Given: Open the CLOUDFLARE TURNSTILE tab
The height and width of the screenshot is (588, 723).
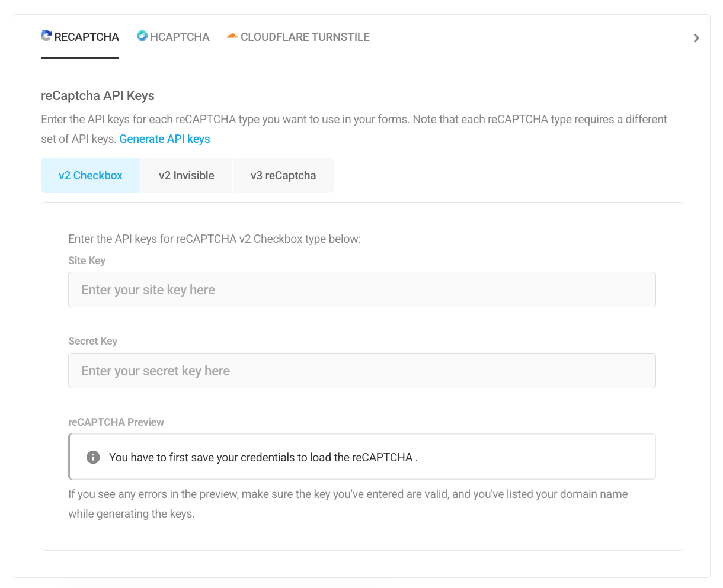Looking at the screenshot, I should coord(298,37).
